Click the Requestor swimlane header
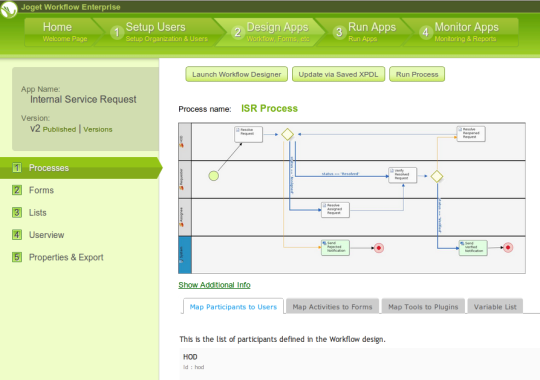Screen dimensions: 540x380 pos(185,179)
